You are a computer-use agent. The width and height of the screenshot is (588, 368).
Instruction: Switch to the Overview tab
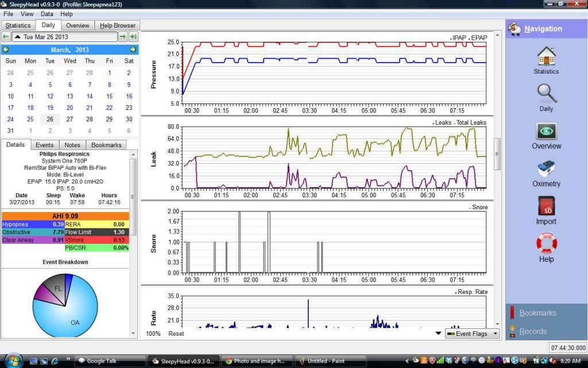pyautogui.click(x=78, y=25)
